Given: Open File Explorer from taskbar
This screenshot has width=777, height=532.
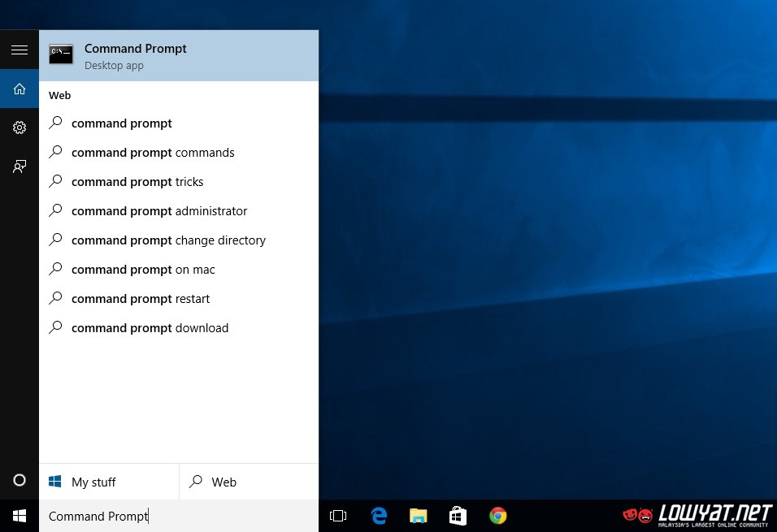Looking at the screenshot, I should (418, 516).
